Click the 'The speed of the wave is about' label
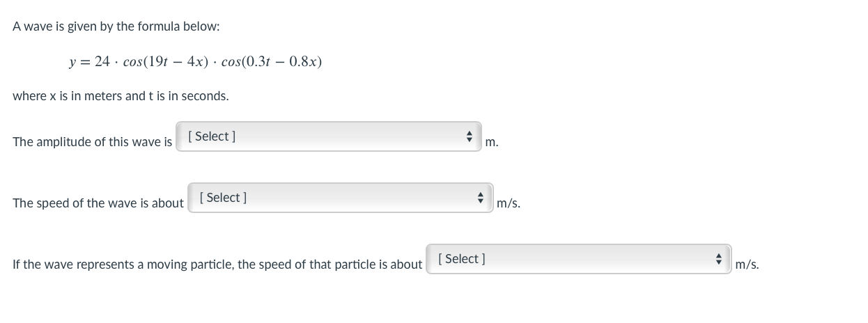Viewport: 868px width, 323px height. point(98,203)
